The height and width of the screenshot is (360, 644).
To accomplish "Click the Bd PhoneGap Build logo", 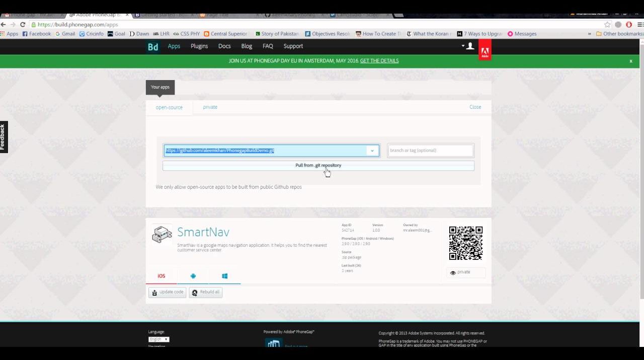I will (153, 47).
